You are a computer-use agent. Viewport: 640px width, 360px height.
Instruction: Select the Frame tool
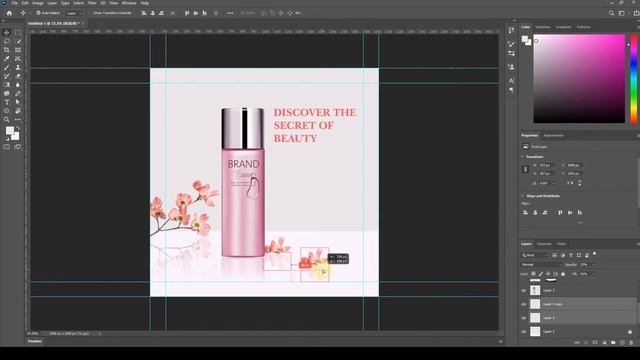(18, 50)
